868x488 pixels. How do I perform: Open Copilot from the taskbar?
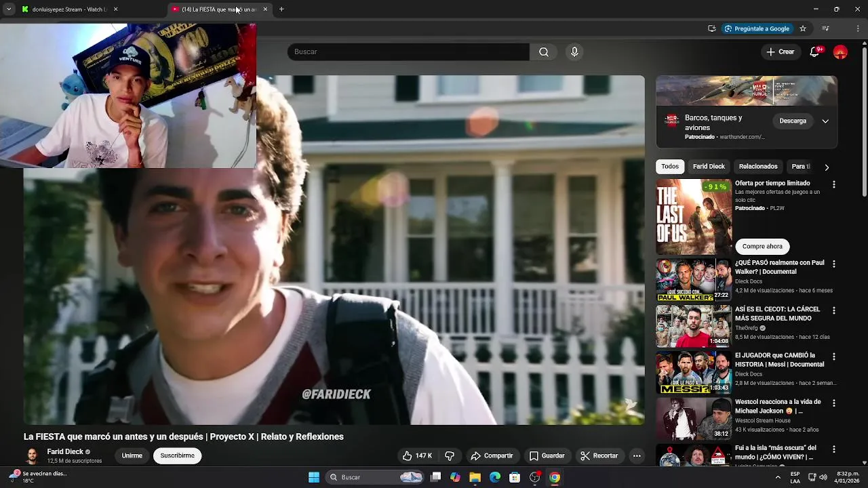(455, 477)
